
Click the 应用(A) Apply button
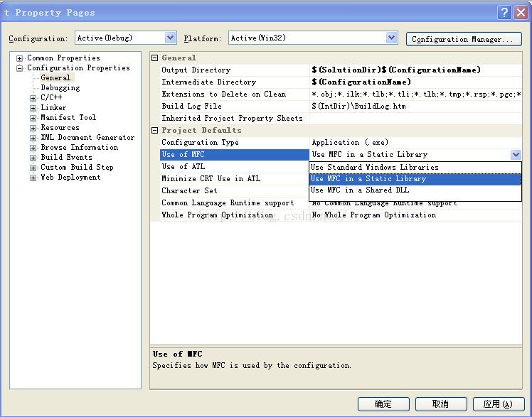[x=499, y=404]
